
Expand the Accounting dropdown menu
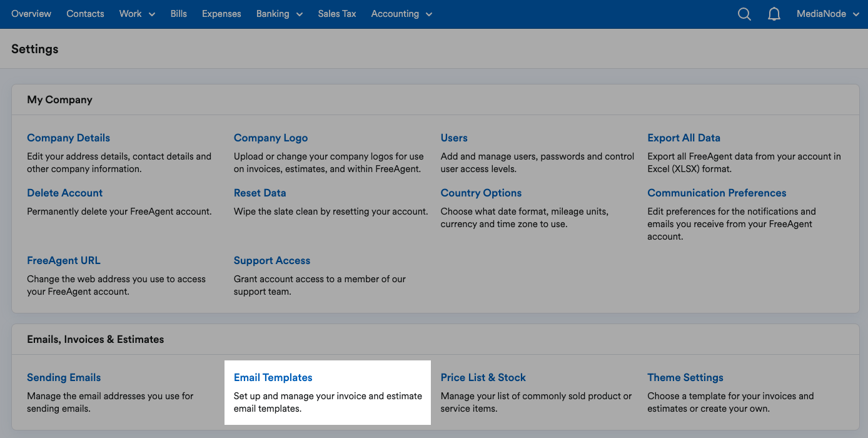[x=401, y=14]
